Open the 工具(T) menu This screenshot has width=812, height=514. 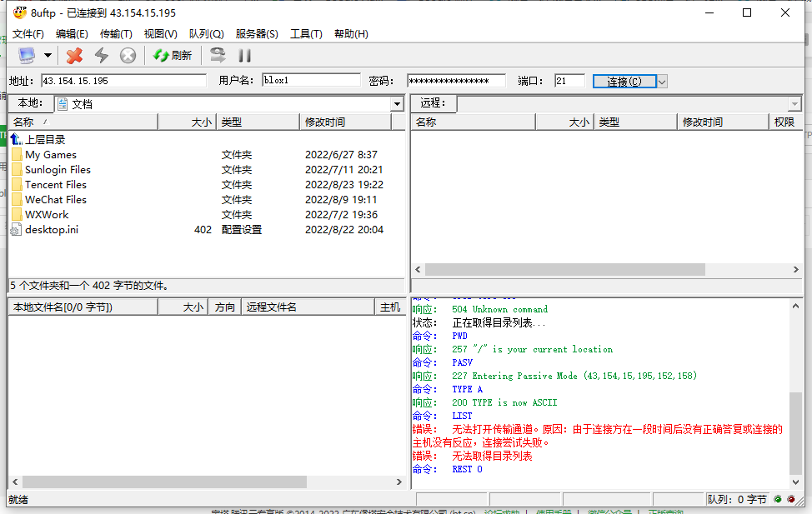coord(306,33)
